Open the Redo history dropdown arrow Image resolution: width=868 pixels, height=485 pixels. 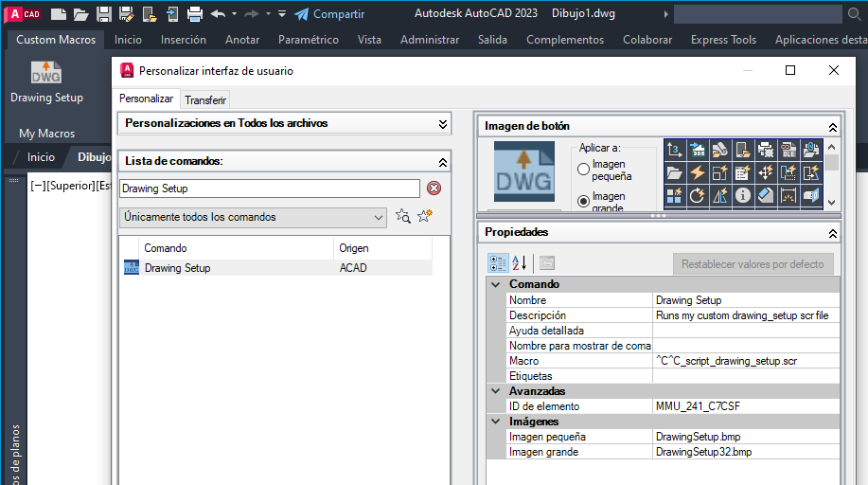click(269, 14)
